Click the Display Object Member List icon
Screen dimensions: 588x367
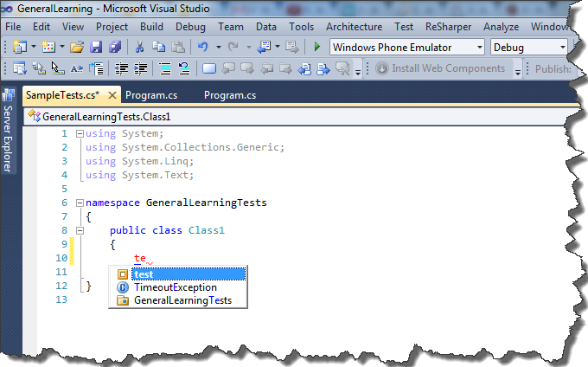20,68
